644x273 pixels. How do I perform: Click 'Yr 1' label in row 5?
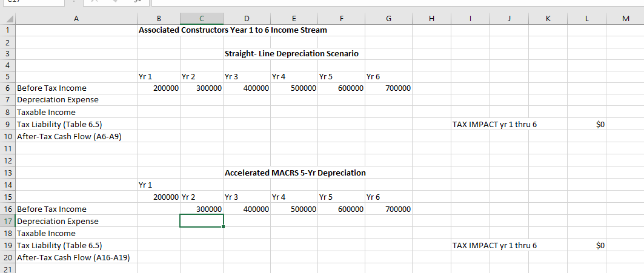(146, 76)
